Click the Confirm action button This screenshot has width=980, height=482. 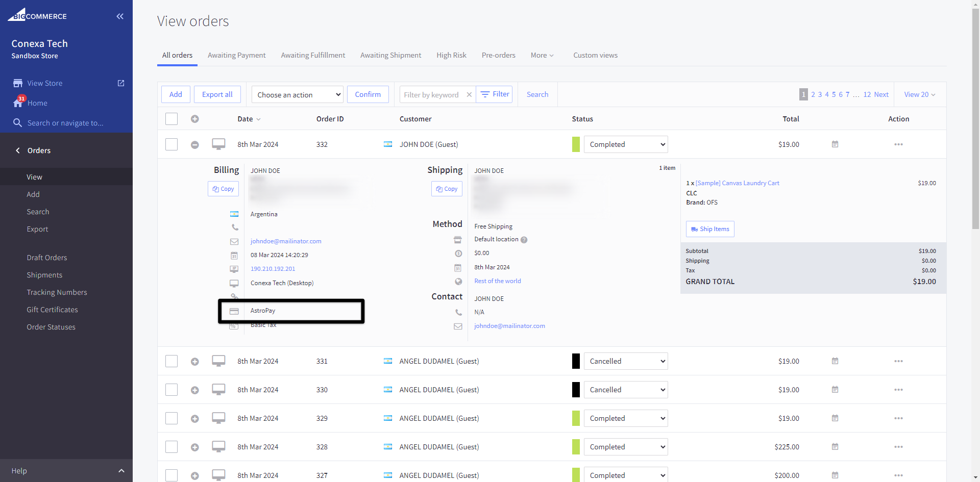pos(367,94)
